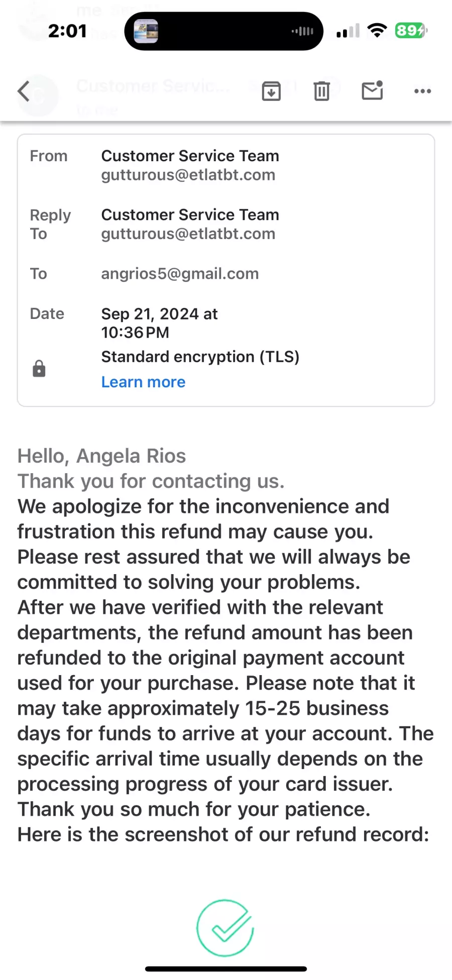Tap the back arrow to return
Image resolution: width=452 pixels, height=980 pixels.
[x=24, y=91]
